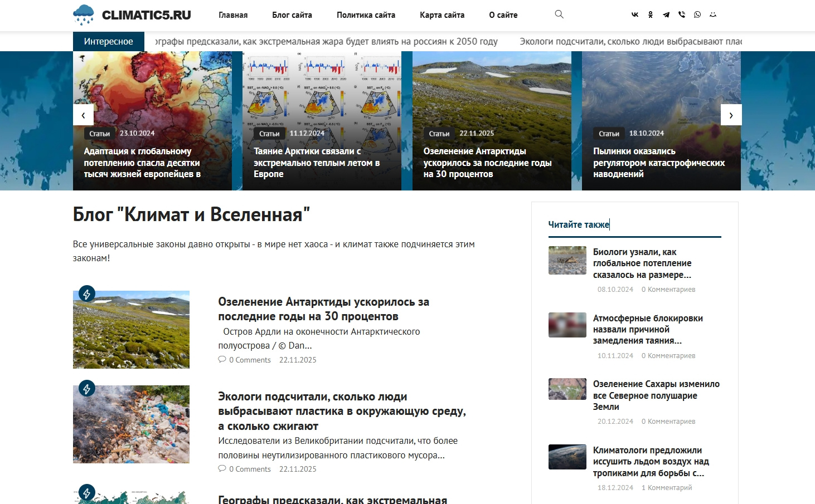Open the Odnoklassniki social icon
This screenshot has width=815, height=504.
click(651, 15)
